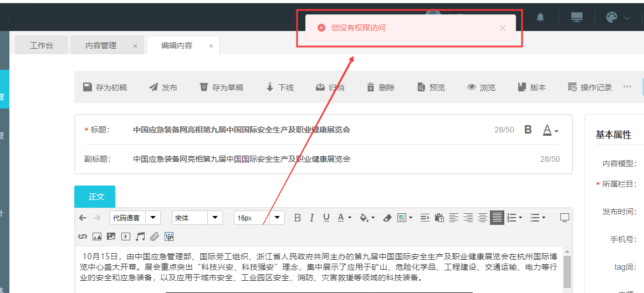Screen dimensions: 644x293
Task: Open the 版本 version history
Action: (532, 87)
